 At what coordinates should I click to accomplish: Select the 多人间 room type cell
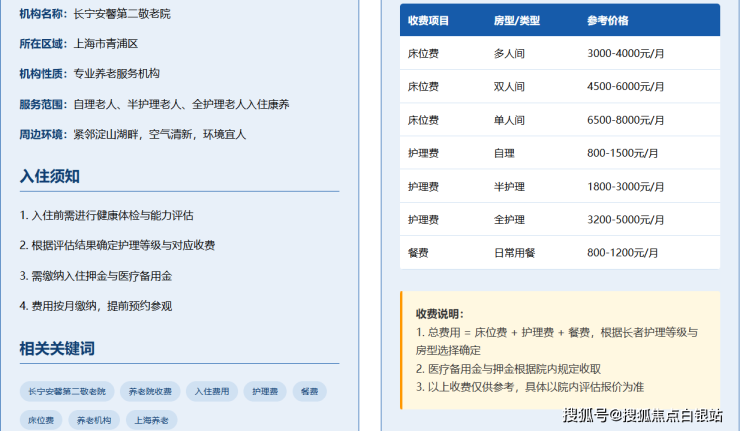click(509, 54)
